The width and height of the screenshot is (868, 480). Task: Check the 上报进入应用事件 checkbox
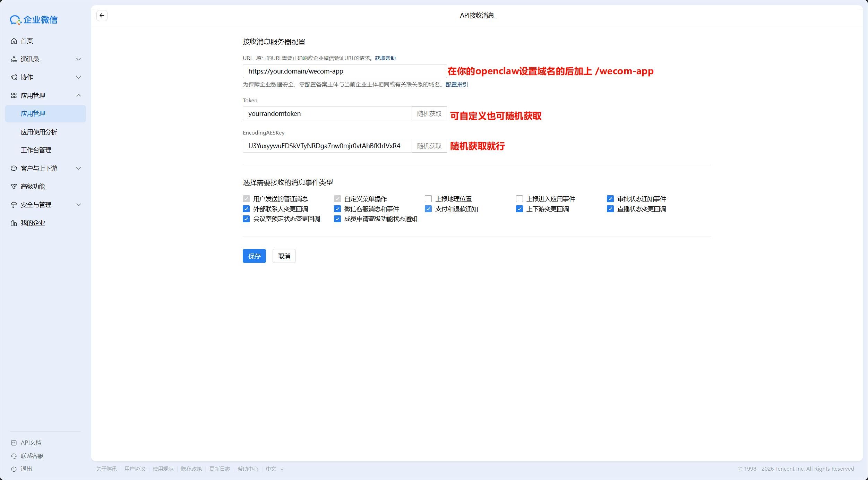click(x=519, y=199)
